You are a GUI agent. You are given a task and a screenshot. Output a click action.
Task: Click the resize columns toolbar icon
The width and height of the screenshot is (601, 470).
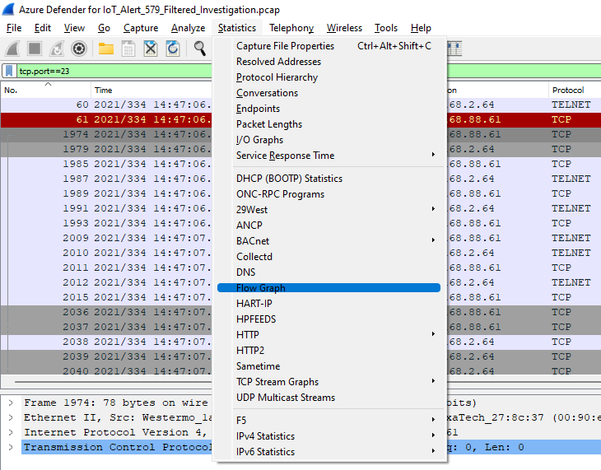tap(455, 49)
